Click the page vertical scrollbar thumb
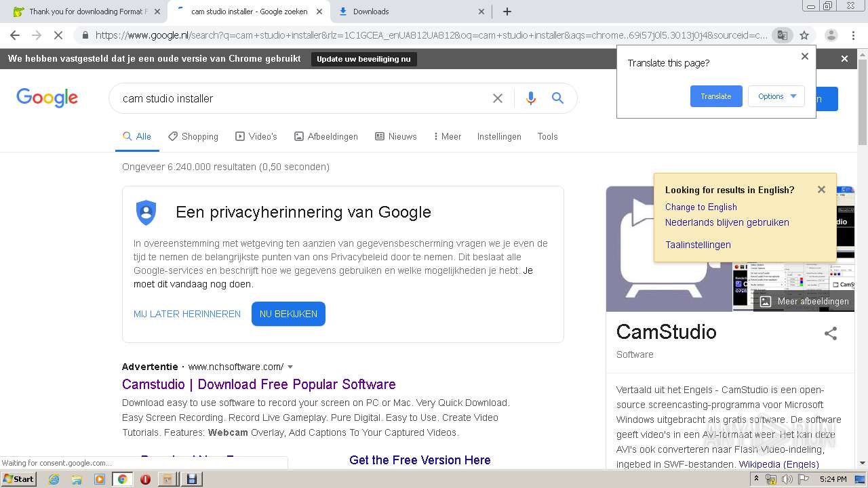868x488 pixels. point(863,102)
